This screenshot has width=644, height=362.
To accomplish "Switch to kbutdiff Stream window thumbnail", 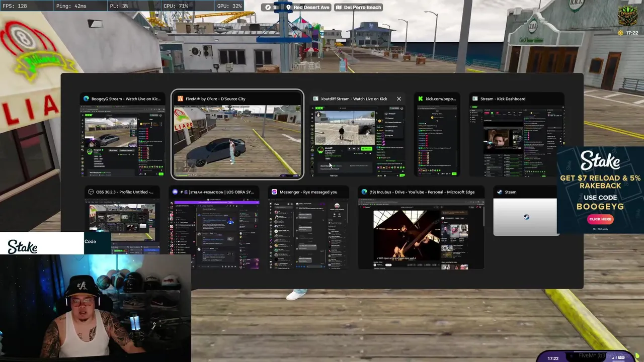I will coord(358,141).
